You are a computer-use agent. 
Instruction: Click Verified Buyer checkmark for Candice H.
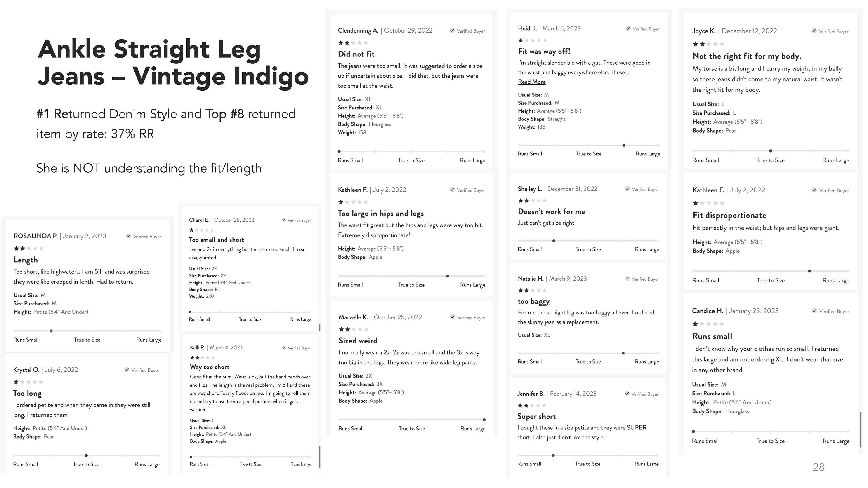[814, 310]
